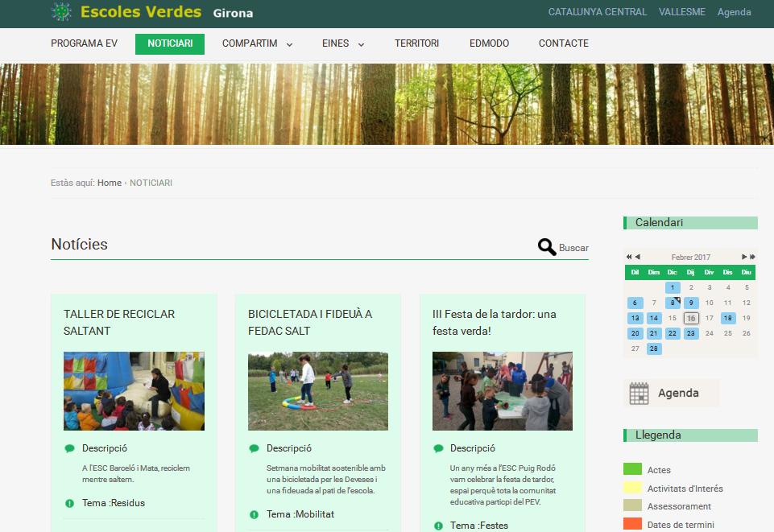
Task: Select February 16 in the calendar
Action: click(691, 318)
